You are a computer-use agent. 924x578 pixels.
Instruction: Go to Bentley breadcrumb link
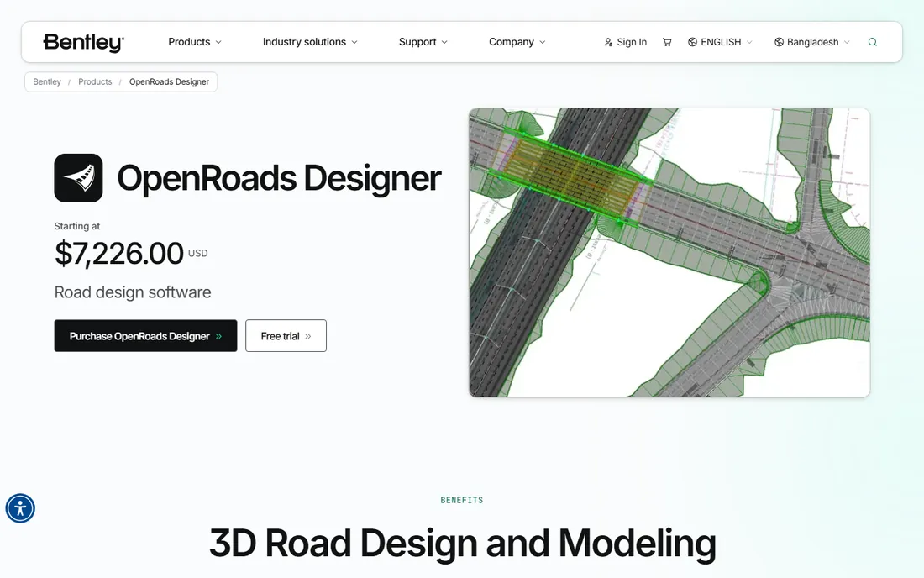(47, 81)
